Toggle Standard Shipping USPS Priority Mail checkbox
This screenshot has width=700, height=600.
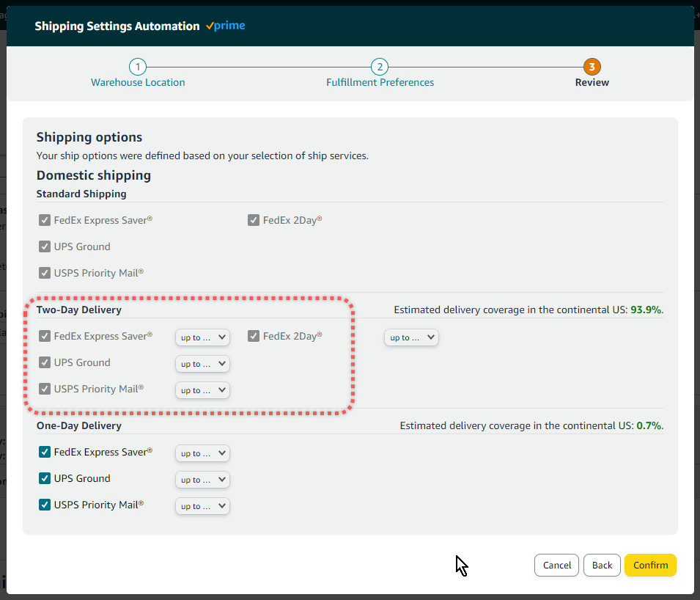[45, 273]
